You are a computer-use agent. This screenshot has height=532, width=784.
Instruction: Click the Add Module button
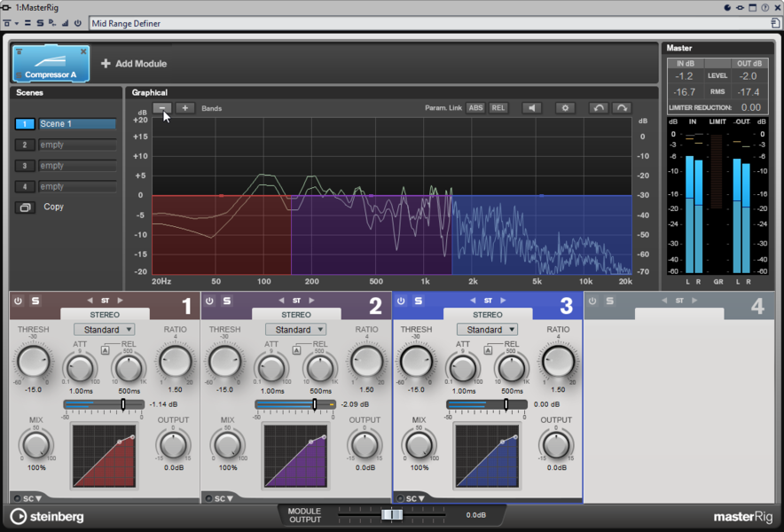[x=134, y=64]
